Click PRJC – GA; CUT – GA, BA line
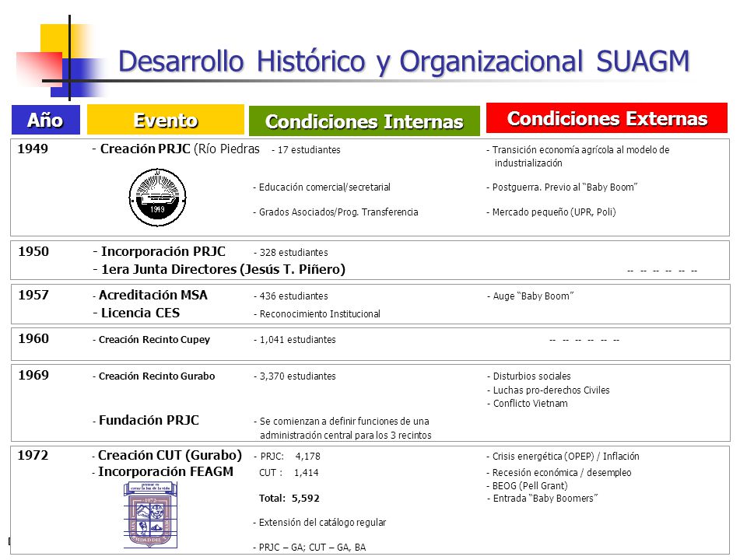 (x=310, y=547)
